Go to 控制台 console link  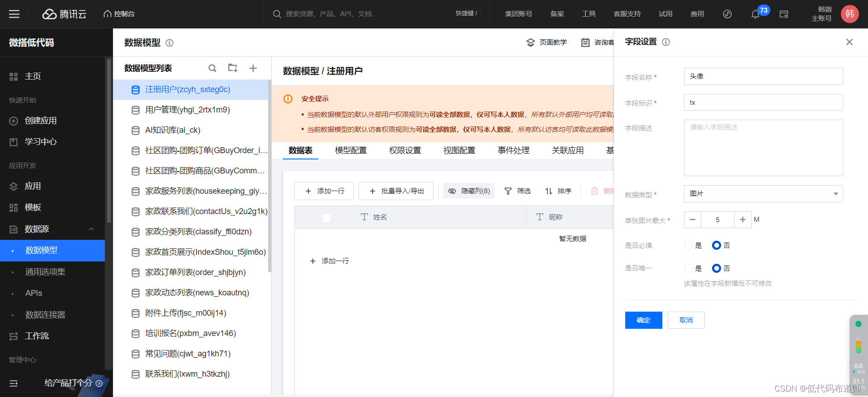point(119,14)
